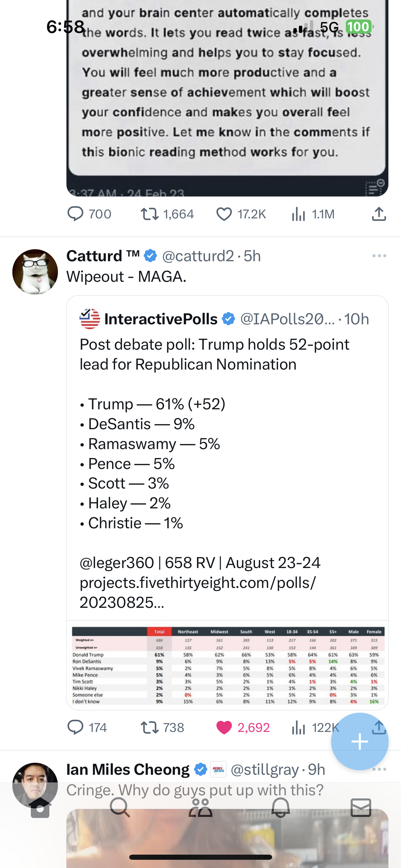Reply to the Catturd post
The width and height of the screenshot is (401, 868).
pyautogui.click(x=75, y=727)
